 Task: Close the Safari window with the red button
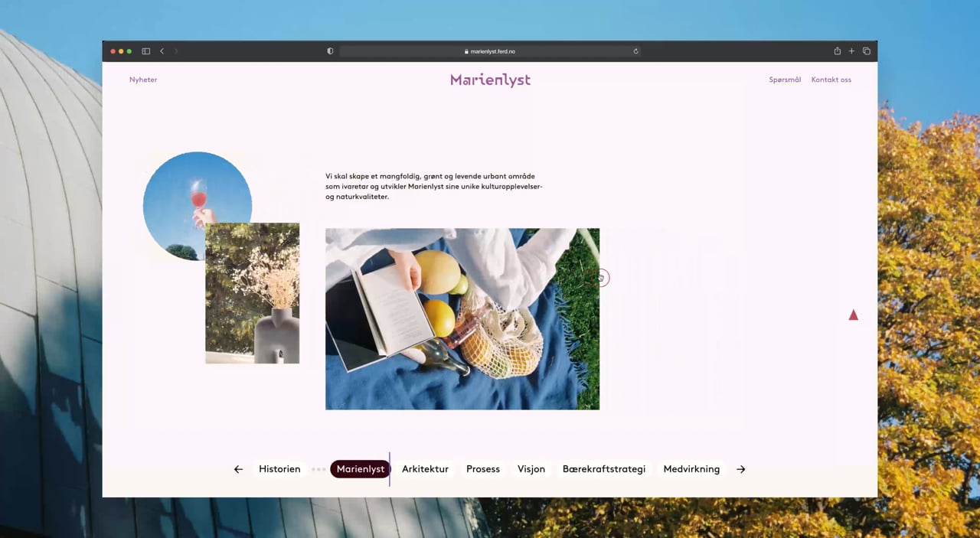point(113,51)
